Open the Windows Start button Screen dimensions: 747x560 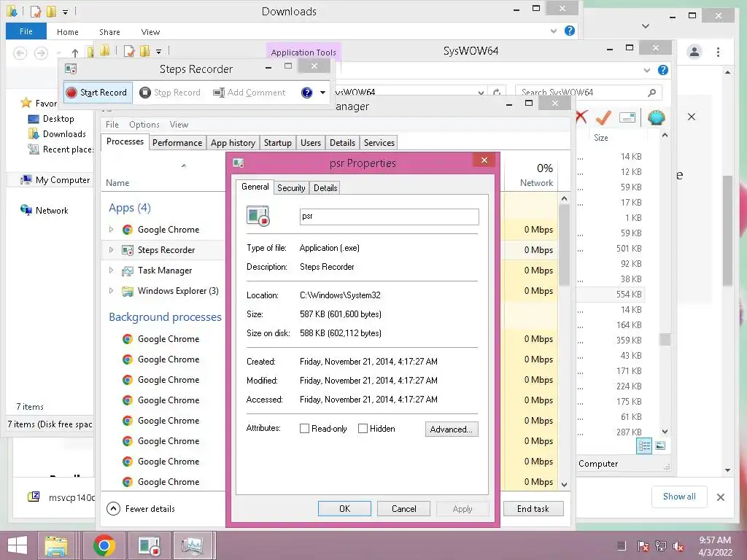(x=18, y=545)
